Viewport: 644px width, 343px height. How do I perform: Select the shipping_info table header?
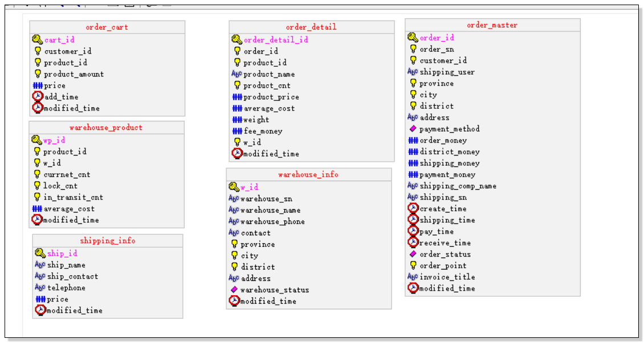[x=108, y=240]
